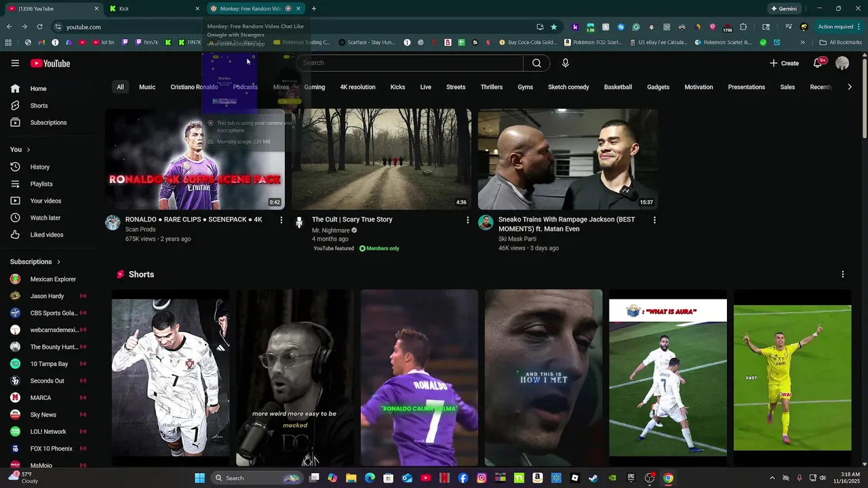Click the YouTube logo
The image size is (868, 488).
tap(50, 63)
